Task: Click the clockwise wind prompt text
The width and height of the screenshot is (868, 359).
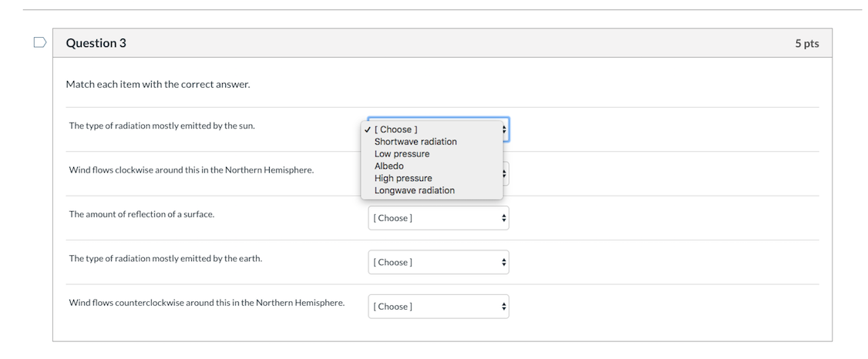Action: click(191, 169)
